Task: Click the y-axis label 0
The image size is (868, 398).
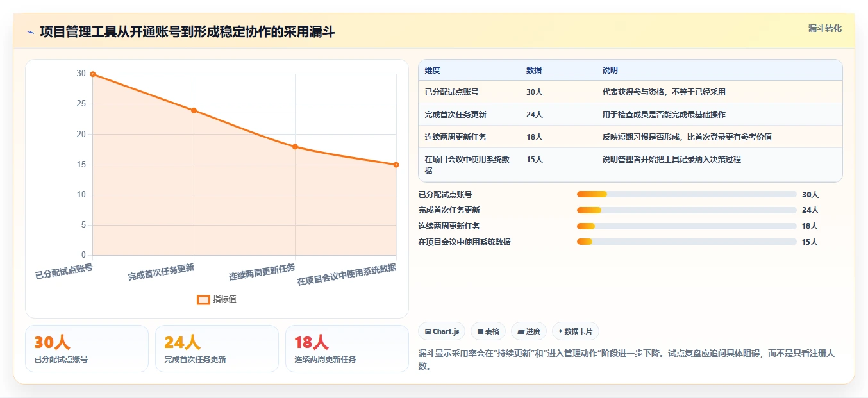Action: click(x=83, y=255)
